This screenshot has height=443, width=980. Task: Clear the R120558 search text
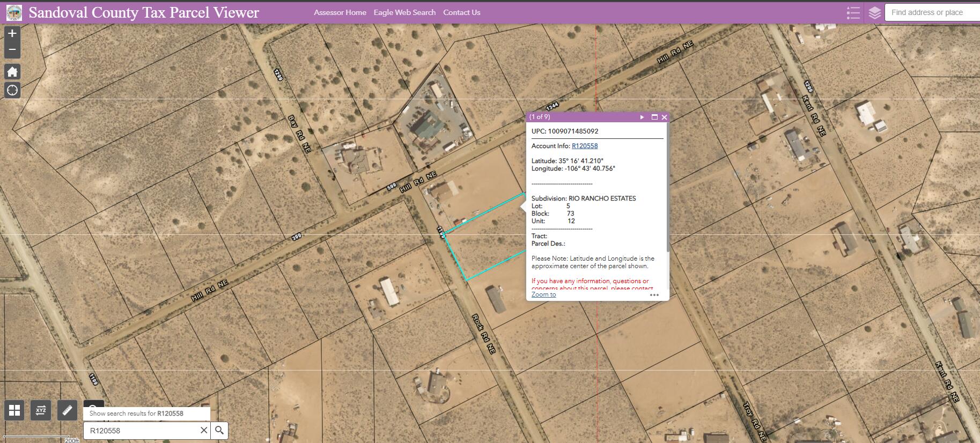coord(204,430)
